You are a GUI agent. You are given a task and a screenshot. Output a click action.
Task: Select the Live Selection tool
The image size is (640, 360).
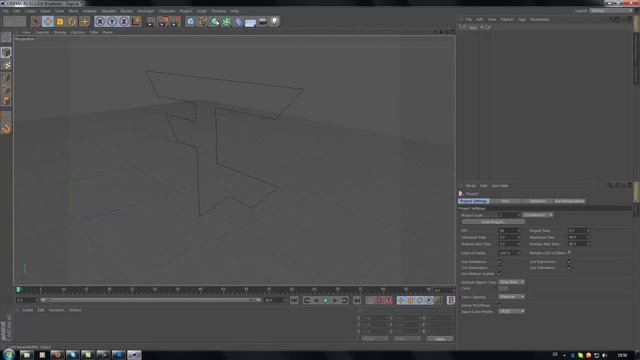tap(36, 21)
